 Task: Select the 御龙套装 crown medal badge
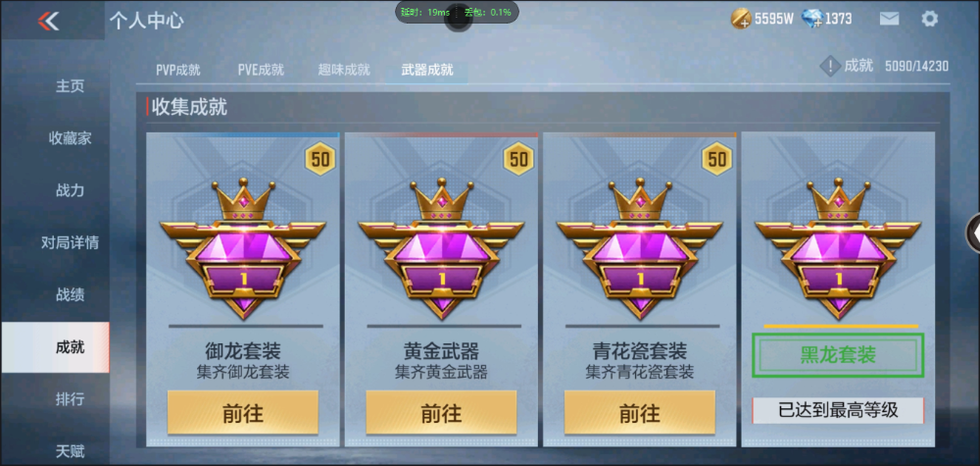pyautogui.click(x=242, y=248)
